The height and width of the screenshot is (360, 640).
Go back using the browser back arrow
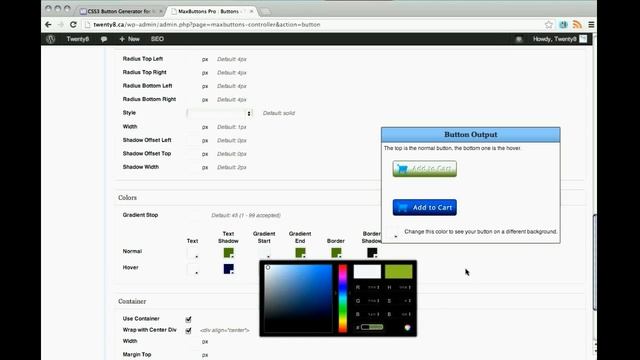(48, 24)
